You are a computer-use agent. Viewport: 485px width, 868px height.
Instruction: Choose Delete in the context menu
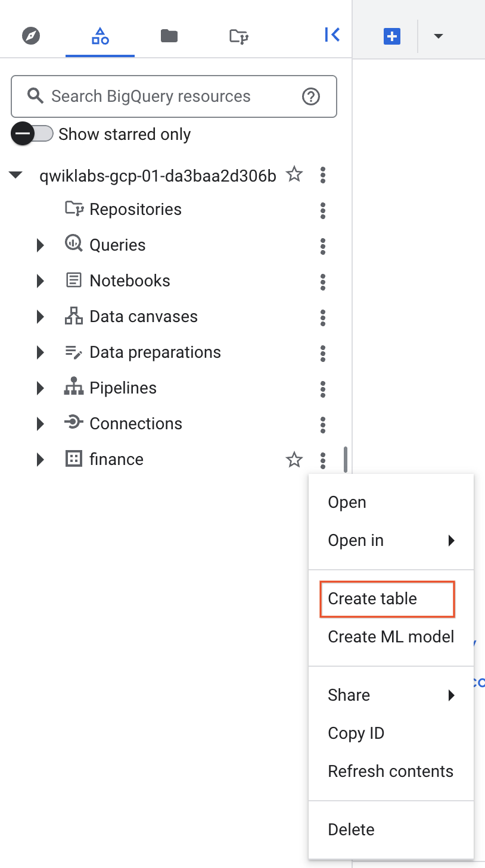351,829
